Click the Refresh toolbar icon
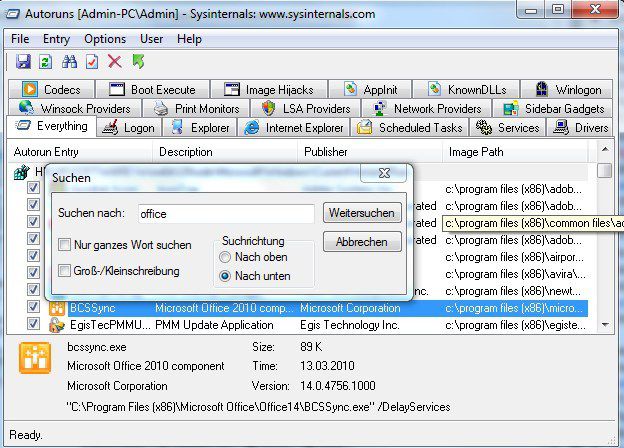624x448 pixels. [45, 62]
